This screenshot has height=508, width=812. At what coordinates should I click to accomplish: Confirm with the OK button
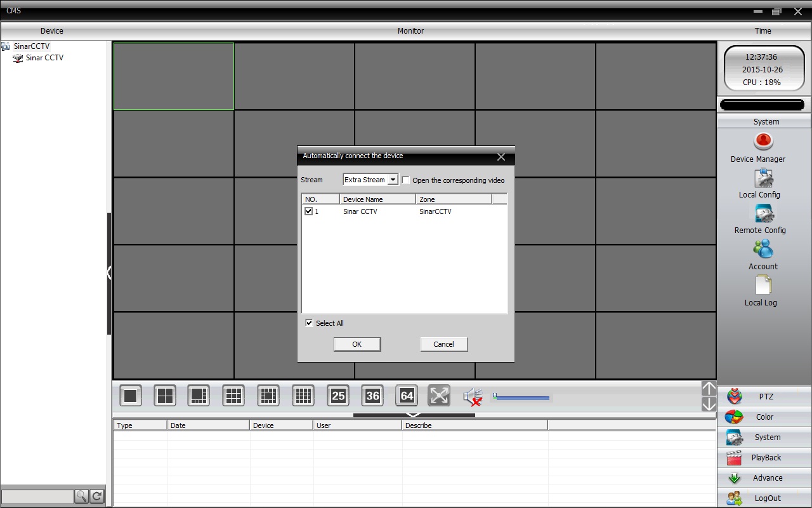point(357,344)
